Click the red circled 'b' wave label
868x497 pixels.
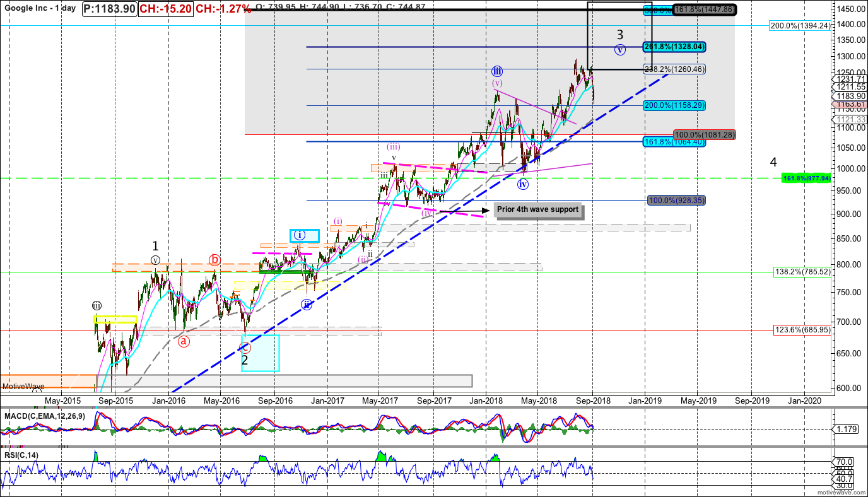pyautogui.click(x=215, y=260)
